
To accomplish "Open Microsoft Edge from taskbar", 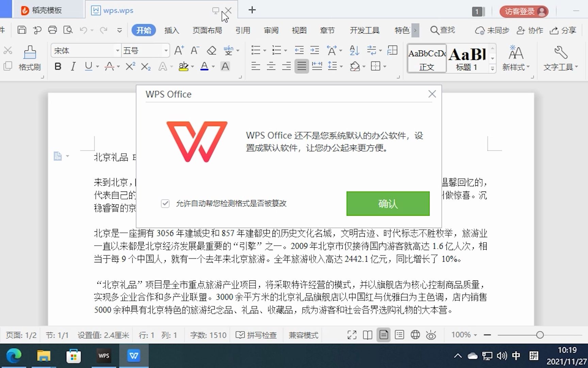I will tap(14, 356).
